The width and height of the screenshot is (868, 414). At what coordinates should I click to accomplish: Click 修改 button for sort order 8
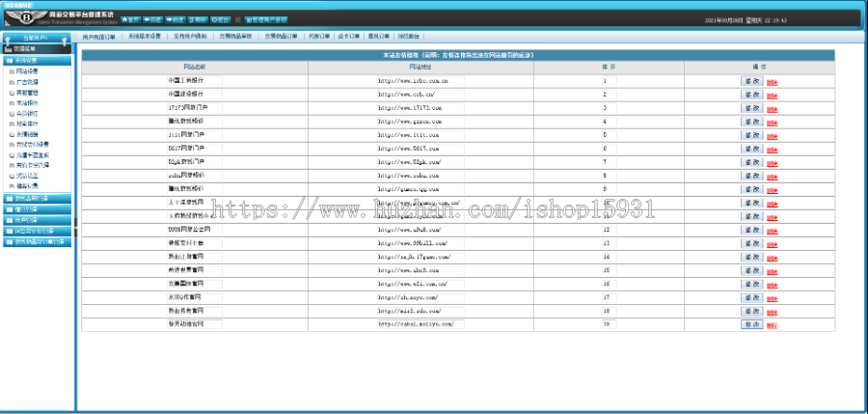[751, 176]
